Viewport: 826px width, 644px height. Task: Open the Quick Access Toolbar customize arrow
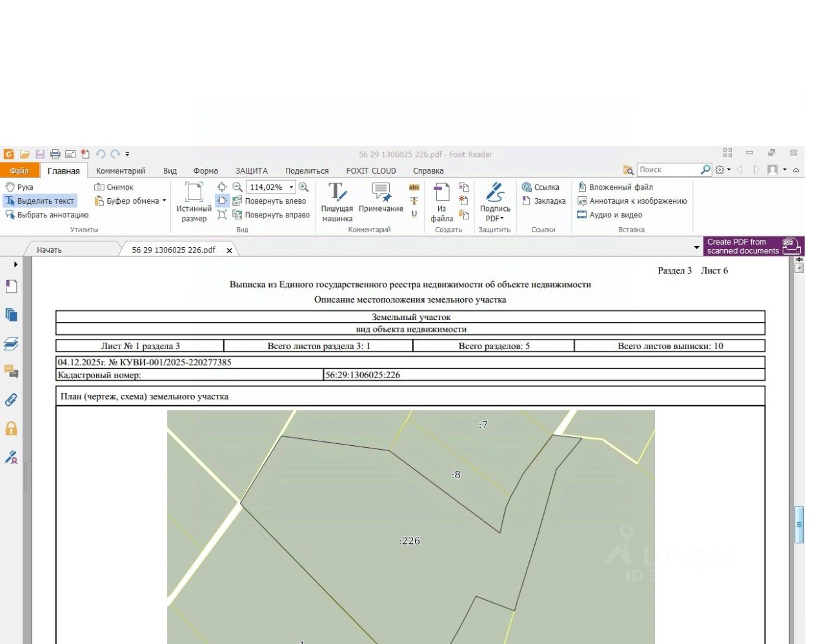coord(128,154)
